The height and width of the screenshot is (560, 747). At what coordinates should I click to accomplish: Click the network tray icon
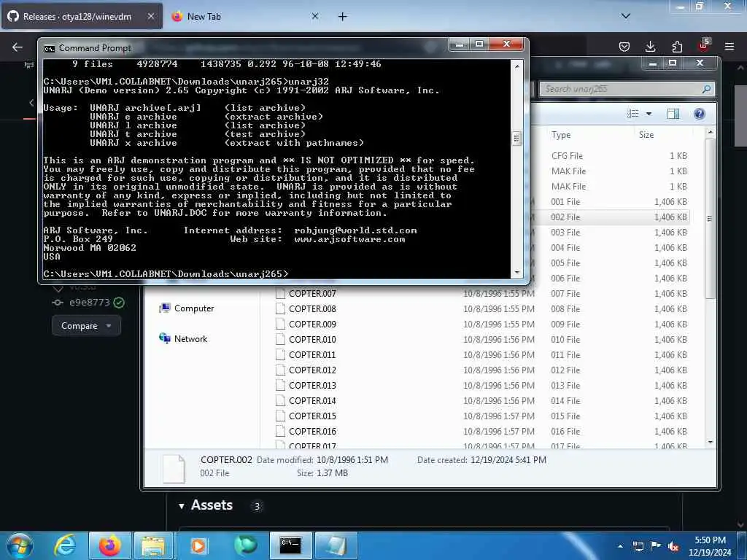click(638, 546)
